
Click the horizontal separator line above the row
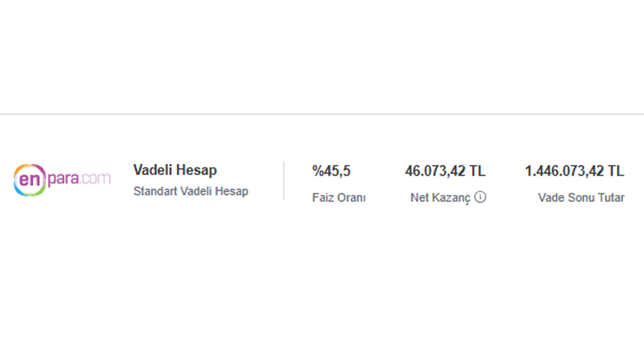(322, 114)
